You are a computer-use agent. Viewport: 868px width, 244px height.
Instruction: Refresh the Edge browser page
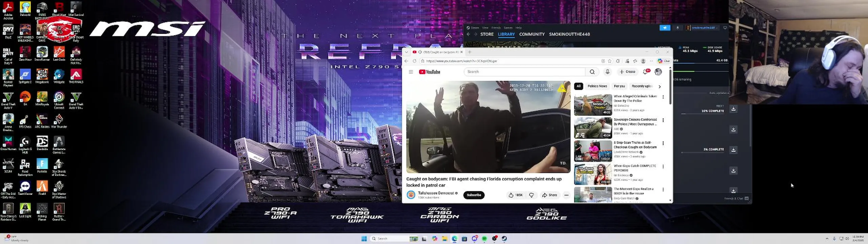click(x=414, y=61)
